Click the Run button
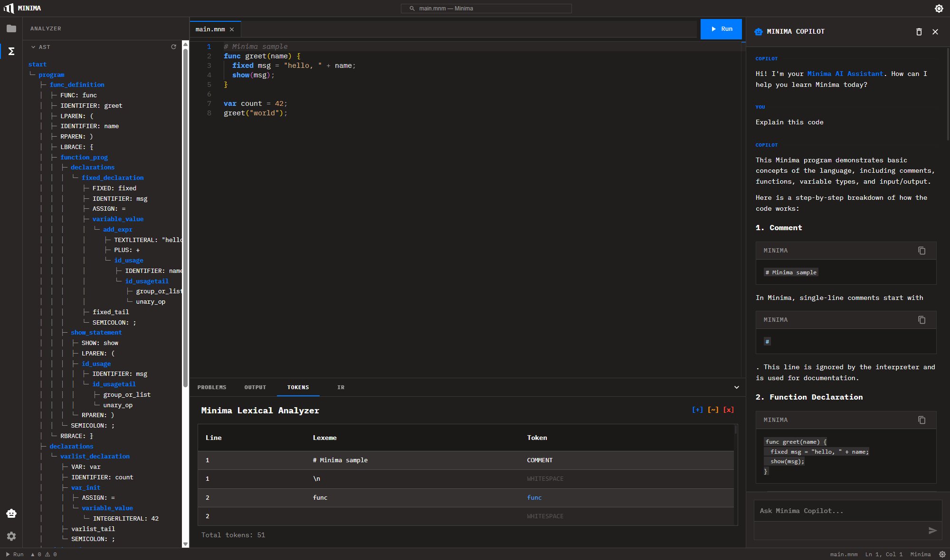 (x=721, y=29)
